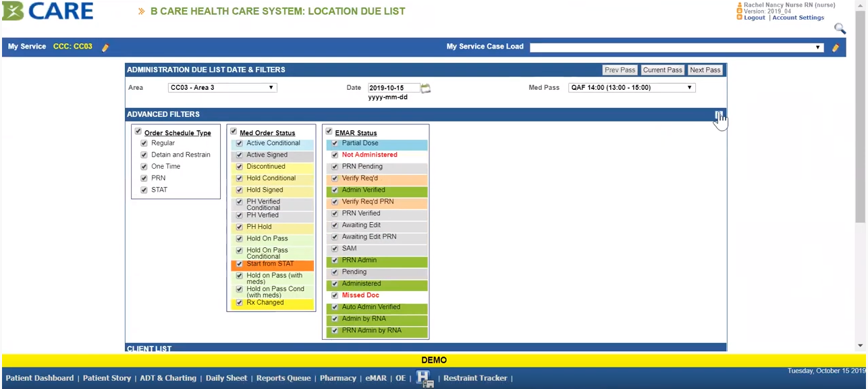Image resolution: width=868 pixels, height=389 pixels.
Task: Open the Pharmacy menu item
Action: pyautogui.click(x=337, y=378)
